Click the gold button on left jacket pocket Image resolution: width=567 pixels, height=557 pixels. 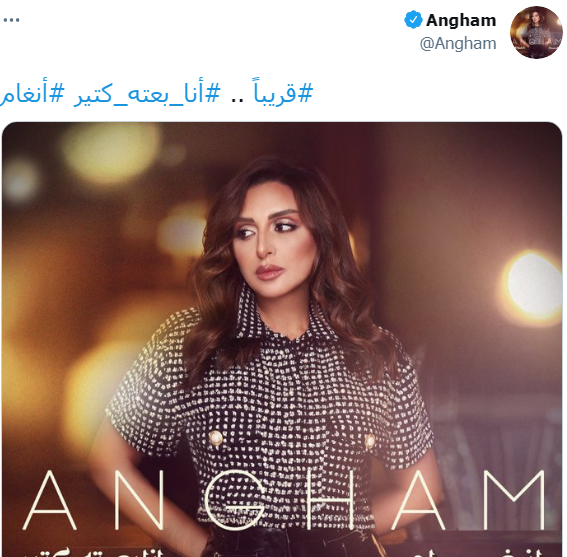(216, 438)
